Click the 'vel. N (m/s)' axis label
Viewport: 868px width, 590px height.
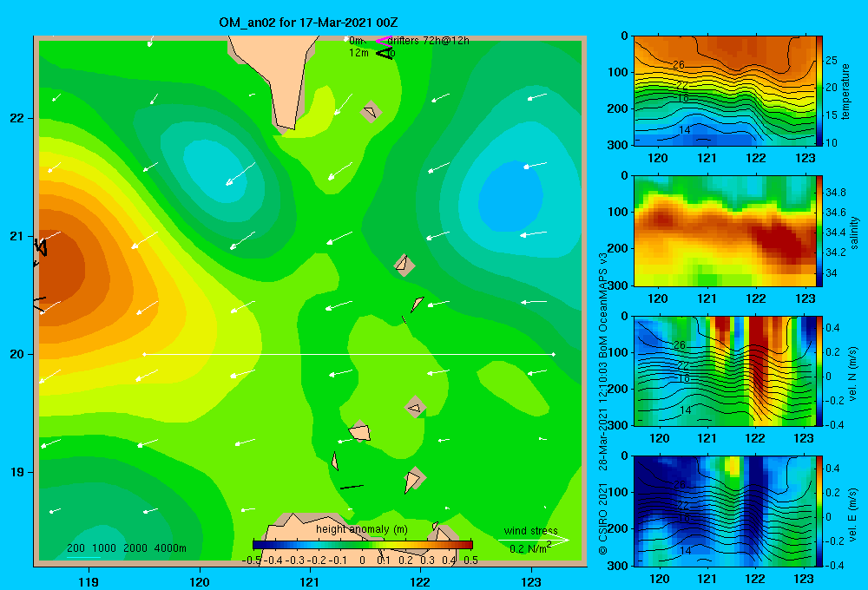tap(852, 374)
